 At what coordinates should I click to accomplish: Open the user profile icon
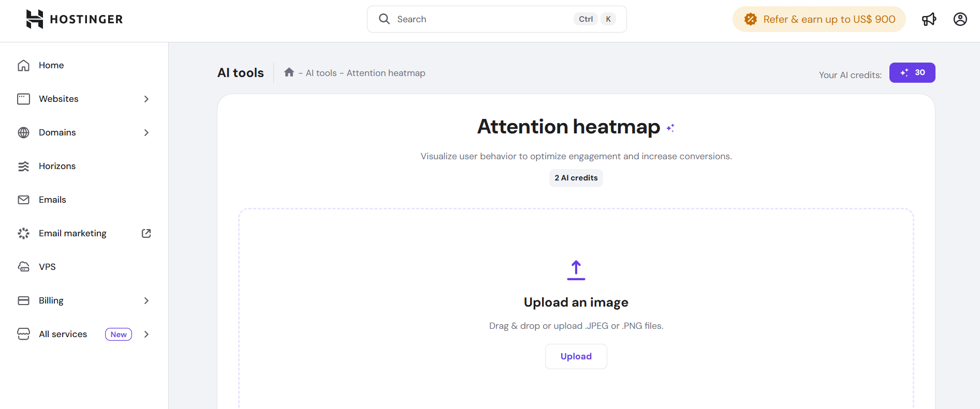(960, 19)
